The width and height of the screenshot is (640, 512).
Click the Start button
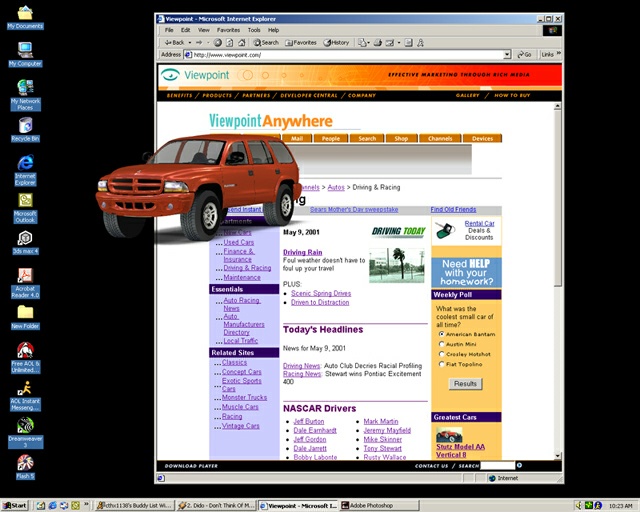(15, 505)
